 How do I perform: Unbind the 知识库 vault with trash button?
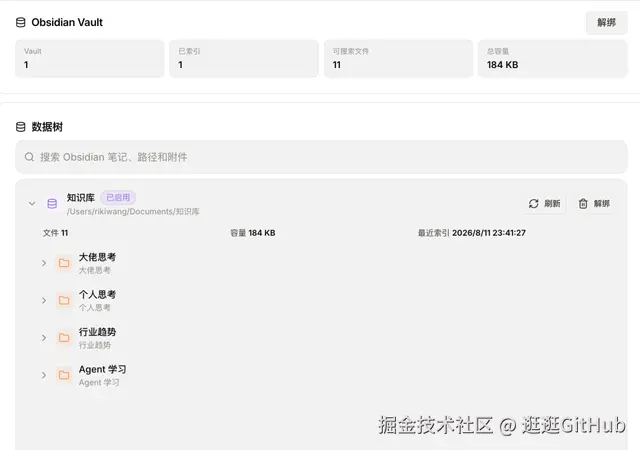coord(594,203)
